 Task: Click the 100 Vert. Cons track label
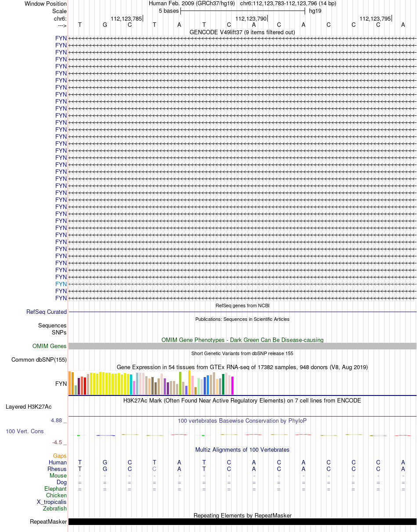click(25, 431)
